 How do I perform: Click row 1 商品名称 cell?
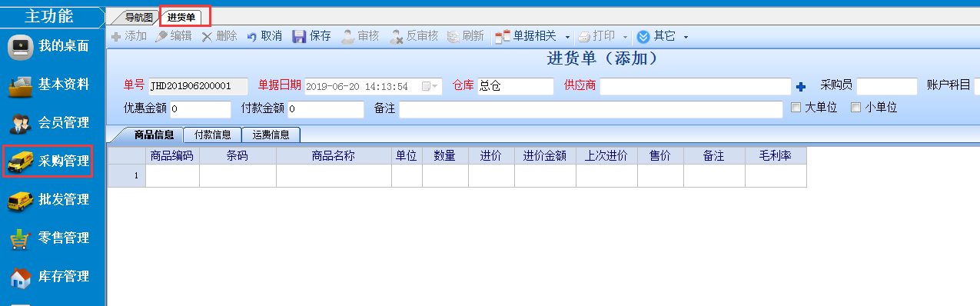point(334,175)
